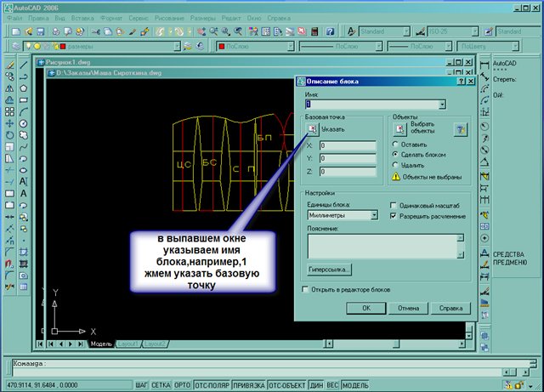Viewport: 544px width, 392px height.
Task: Click the X coordinate input field
Action: [x=348, y=146]
